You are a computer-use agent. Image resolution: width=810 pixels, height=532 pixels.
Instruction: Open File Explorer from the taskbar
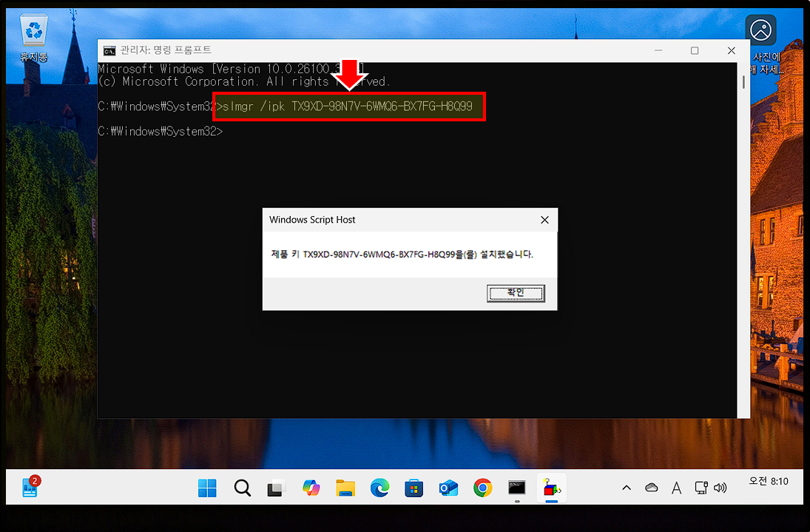345,488
